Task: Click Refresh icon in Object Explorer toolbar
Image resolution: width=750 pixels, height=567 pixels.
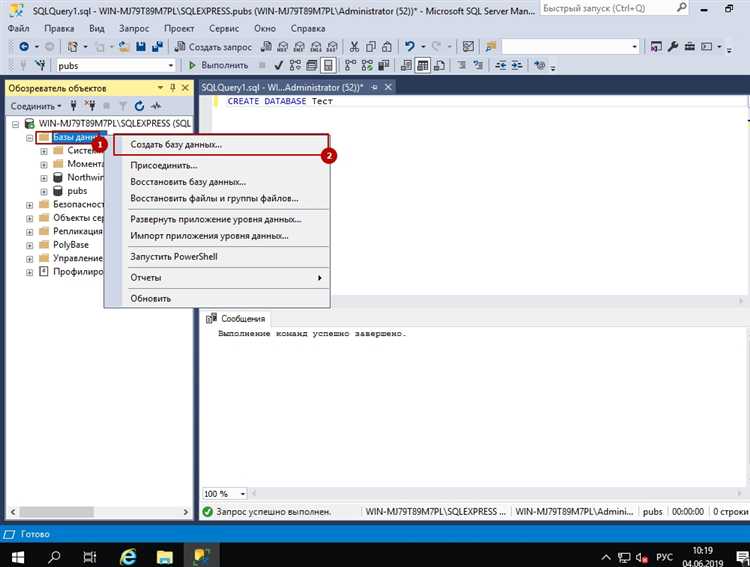Action: coord(139,106)
